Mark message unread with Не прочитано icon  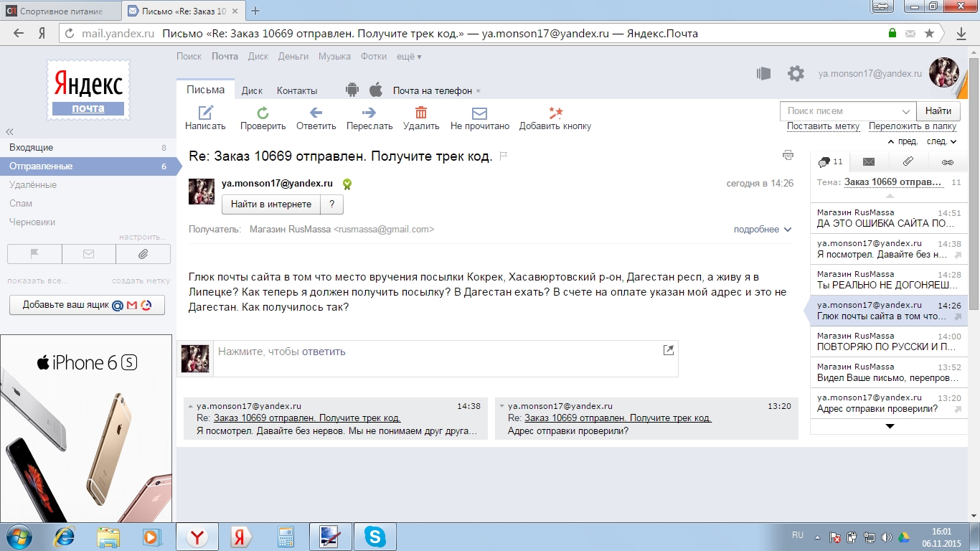479,113
